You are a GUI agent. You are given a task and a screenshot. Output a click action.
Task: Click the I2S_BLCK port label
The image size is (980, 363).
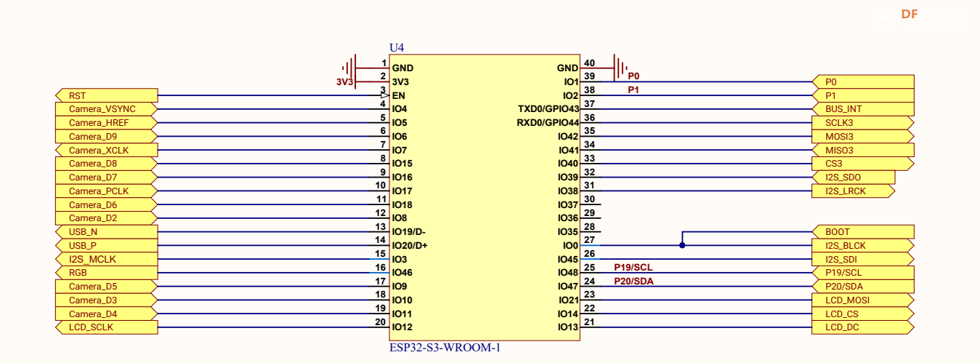click(863, 246)
